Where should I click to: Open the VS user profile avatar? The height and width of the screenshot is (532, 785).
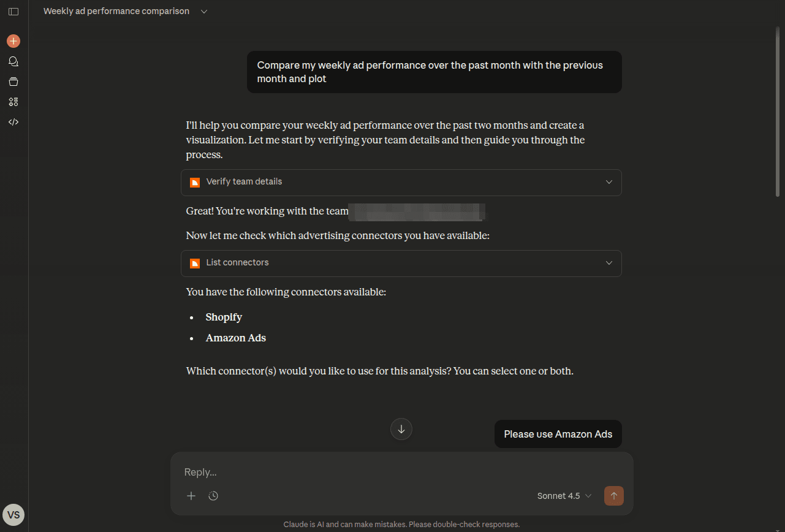13,515
